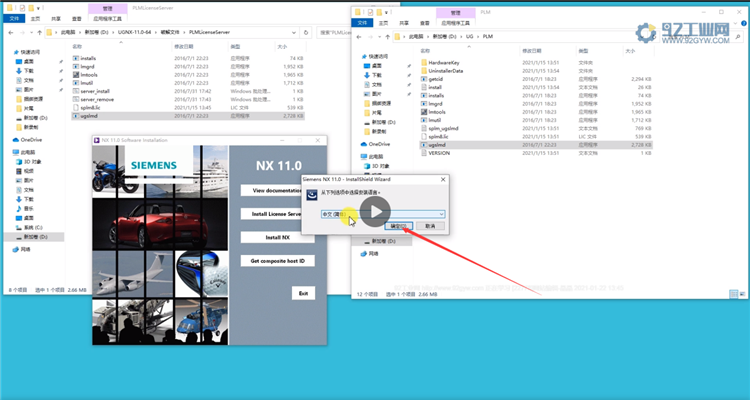Click Install NX button
Viewport: 750px width, 400px height.
[x=277, y=237]
